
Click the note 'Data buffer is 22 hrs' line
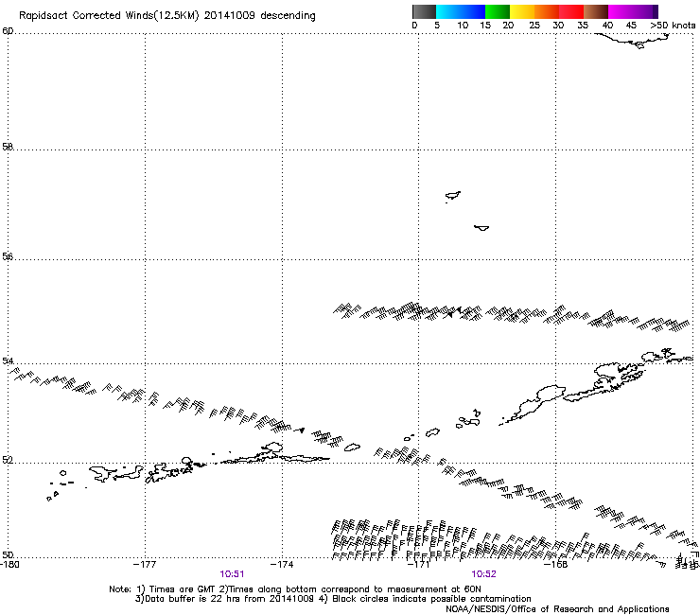click(333, 599)
